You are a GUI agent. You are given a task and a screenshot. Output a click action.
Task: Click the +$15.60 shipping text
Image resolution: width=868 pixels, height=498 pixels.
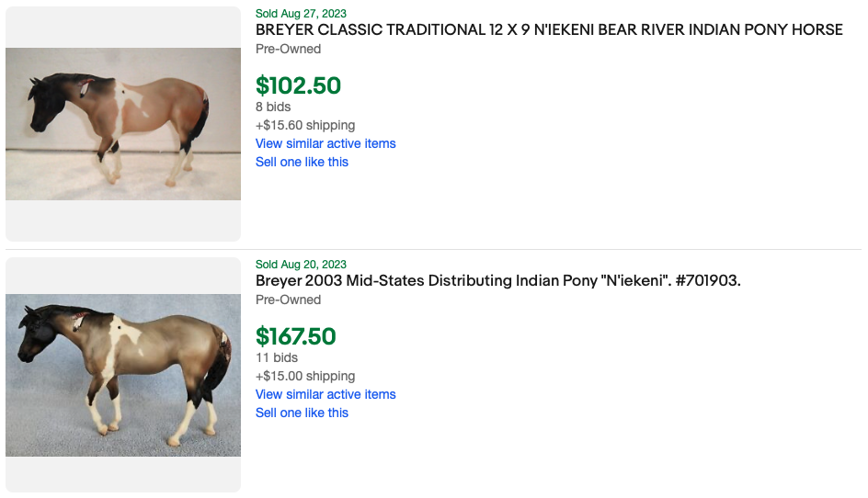305,125
